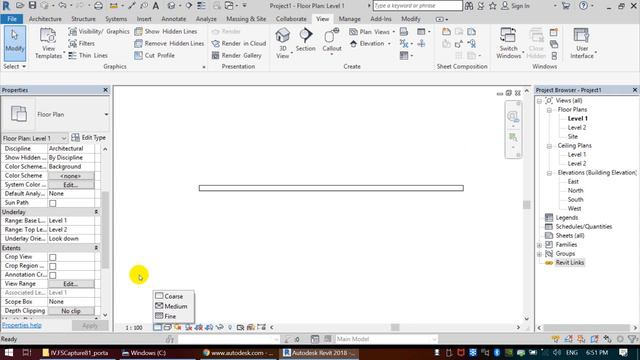Click the Text tool in quick access toolbar

coord(156,6)
